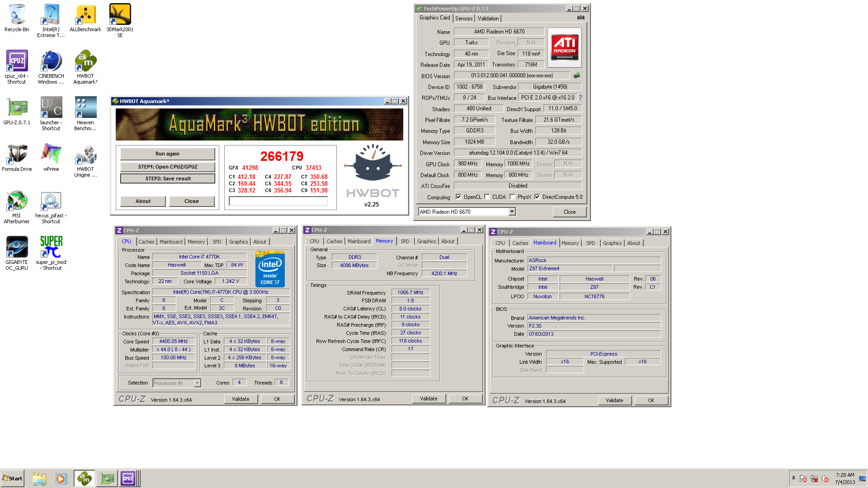Viewport: 868px width, 488px height.
Task: Open Windows Explorer from the taskbar
Action: coord(39,479)
